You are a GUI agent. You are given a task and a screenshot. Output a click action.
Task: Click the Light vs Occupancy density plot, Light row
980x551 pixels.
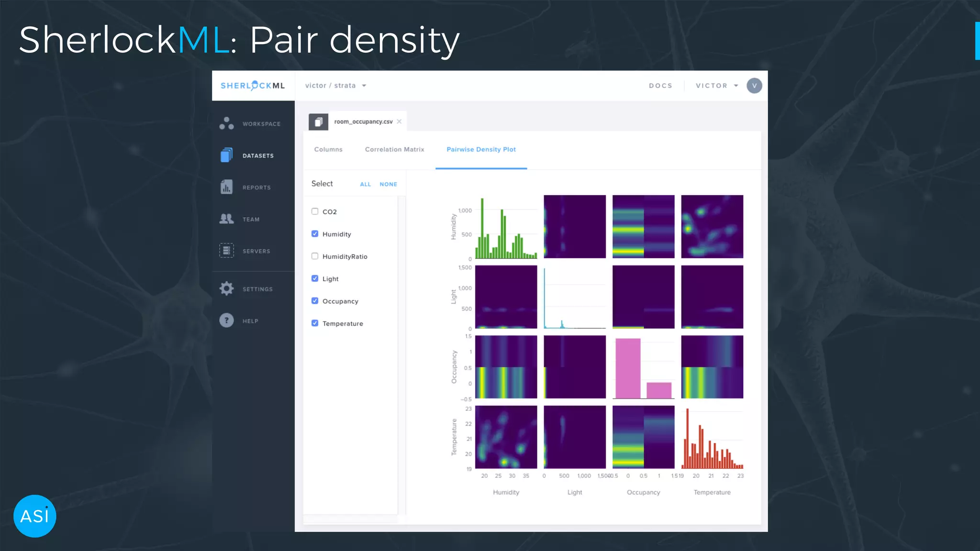[644, 297]
